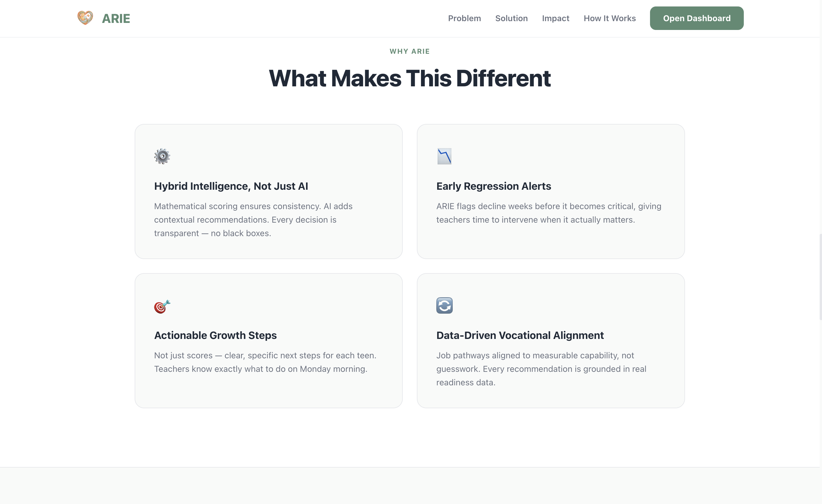This screenshot has width=822, height=504.
Task: Go to the Solution section link
Action: coord(512,18)
